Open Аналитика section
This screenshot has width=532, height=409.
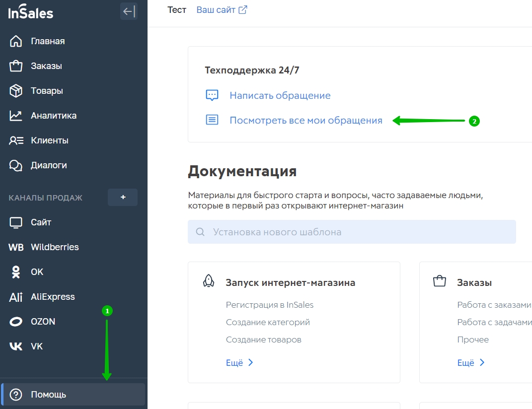54,116
